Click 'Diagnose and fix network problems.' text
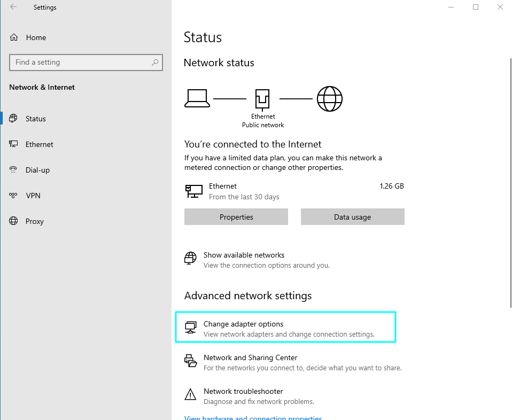Viewport: 512px width, 420px height. 259,402
